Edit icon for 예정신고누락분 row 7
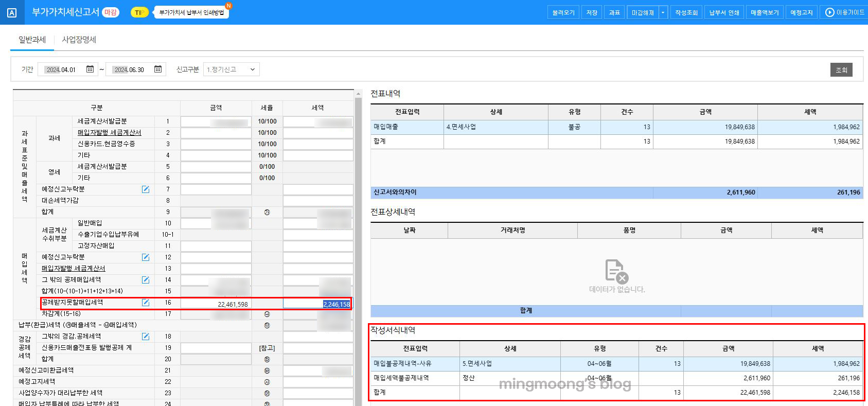The height and width of the screenshot is (406, 868). (146, 189)
